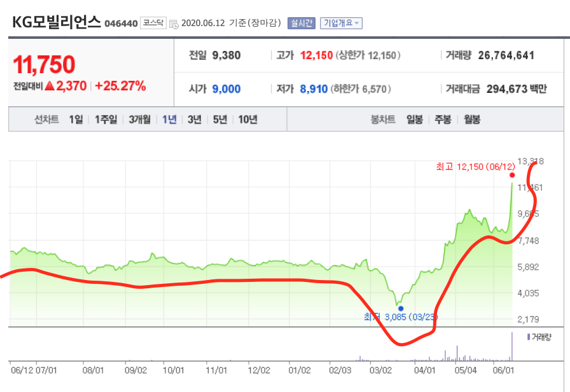Click the 5,892 y-axis price label

(528, 267)
